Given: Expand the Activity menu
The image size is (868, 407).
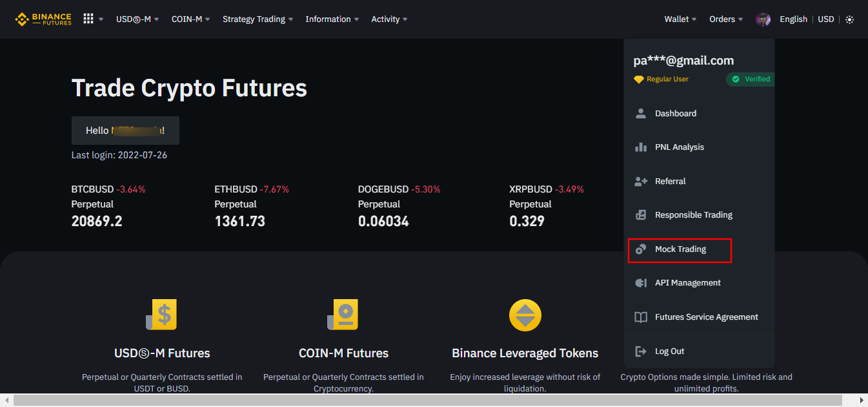Looking at the screenshot, I should click(389, 19).
